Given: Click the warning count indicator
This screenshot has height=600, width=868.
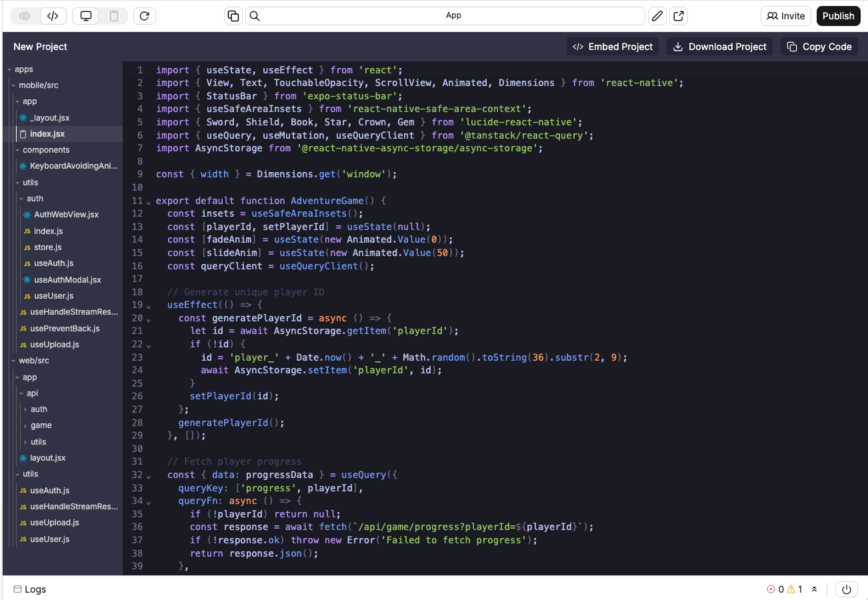Looking at the screenshot, I should click(x=795, y=589).
